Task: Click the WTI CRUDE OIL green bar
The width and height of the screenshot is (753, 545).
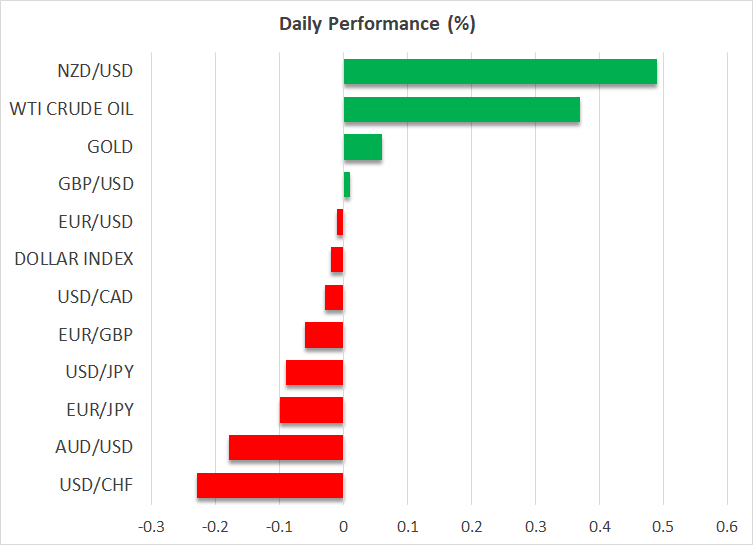Action: click(x=461, y=110)
